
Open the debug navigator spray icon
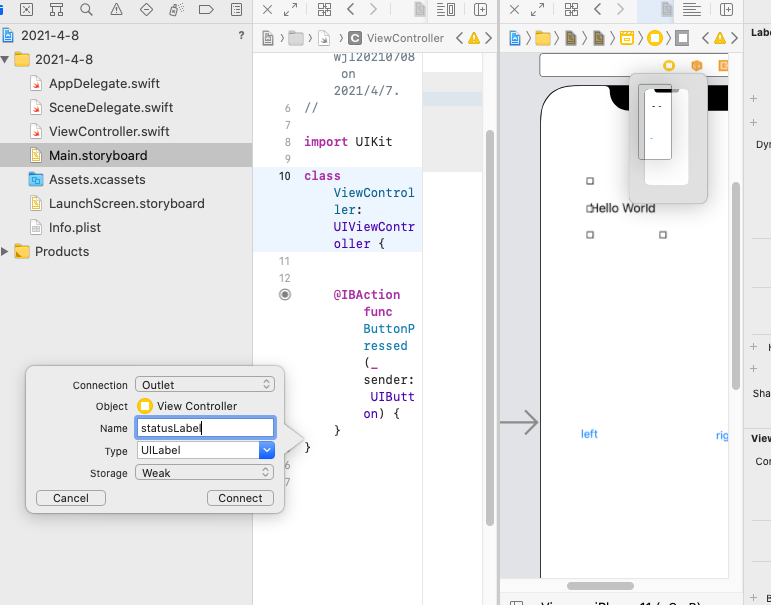coord(176,9)
